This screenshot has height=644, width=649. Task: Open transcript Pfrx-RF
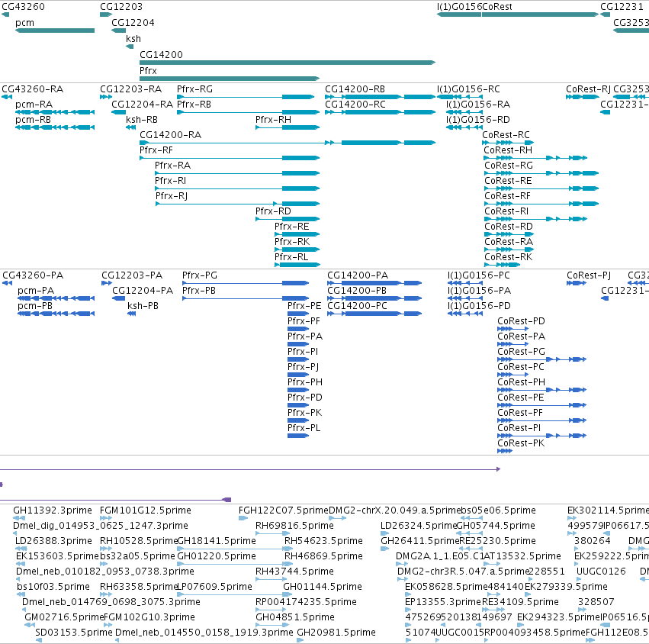point(230,158)
